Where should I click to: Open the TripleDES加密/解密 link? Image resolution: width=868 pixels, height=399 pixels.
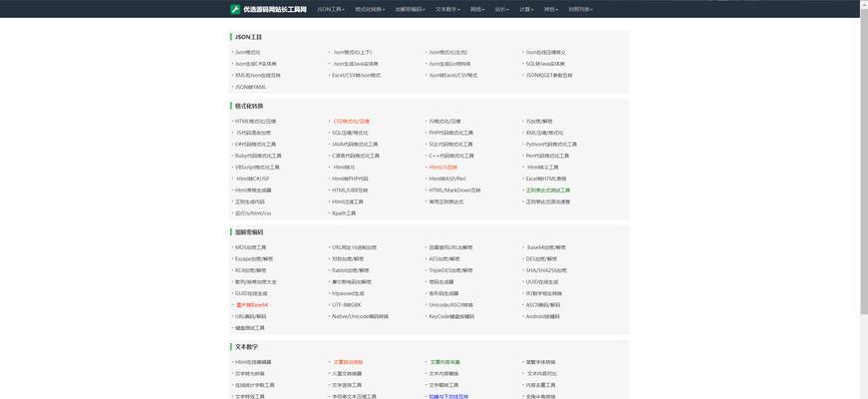click(x=450, y=270)
